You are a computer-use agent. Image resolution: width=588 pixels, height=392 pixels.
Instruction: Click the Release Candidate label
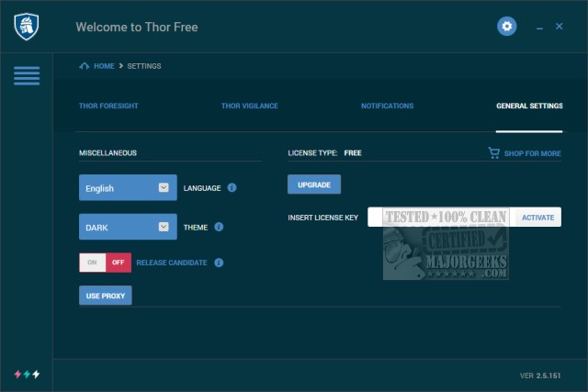click(172, 263)
